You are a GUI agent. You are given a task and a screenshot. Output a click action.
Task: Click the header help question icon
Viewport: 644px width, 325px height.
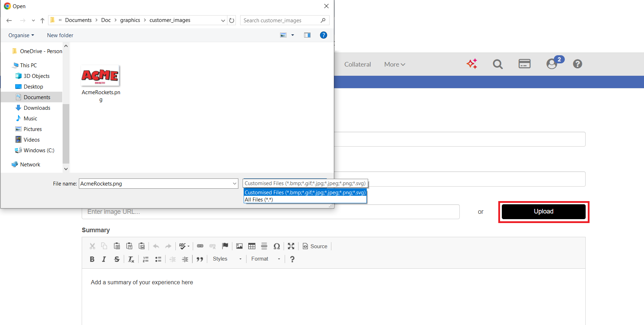point(578,64)
